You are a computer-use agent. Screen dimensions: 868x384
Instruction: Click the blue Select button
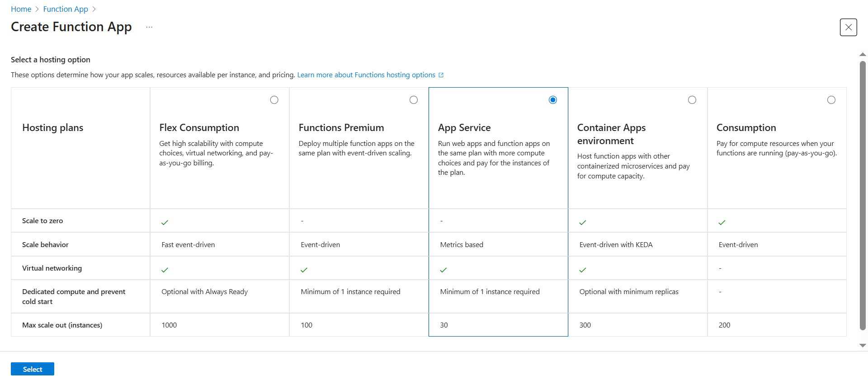tap(33, 369)
